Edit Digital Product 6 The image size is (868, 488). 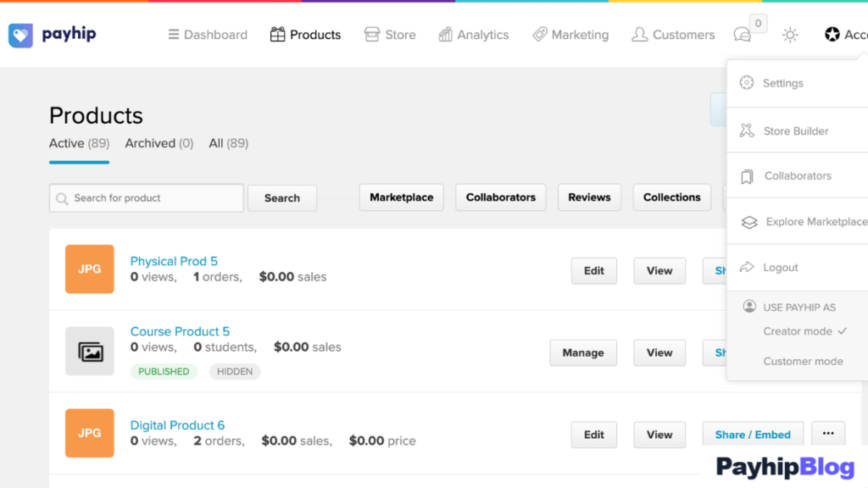click(x=594, y=435)
